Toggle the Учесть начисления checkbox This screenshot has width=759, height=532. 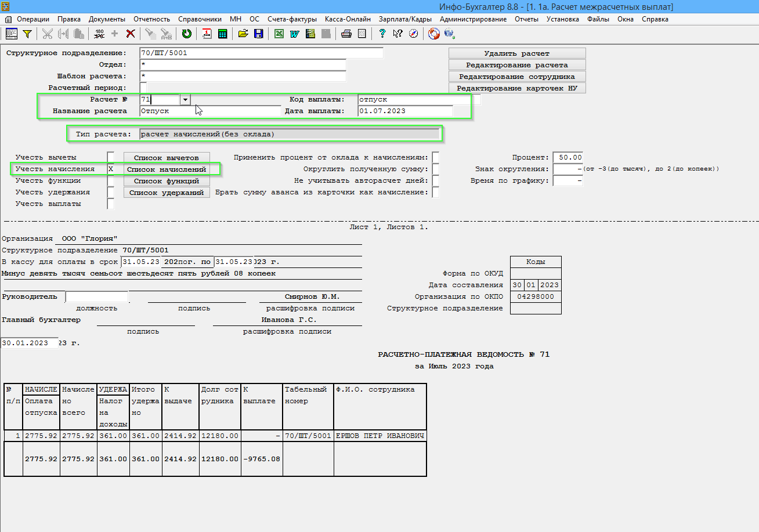[x=111, y=169]
